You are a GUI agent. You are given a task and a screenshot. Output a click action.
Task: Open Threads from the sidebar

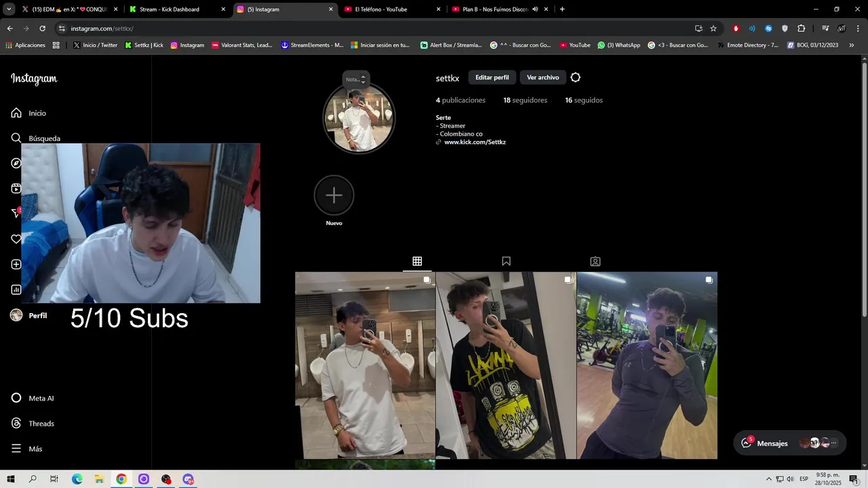[x=33, y=424]
